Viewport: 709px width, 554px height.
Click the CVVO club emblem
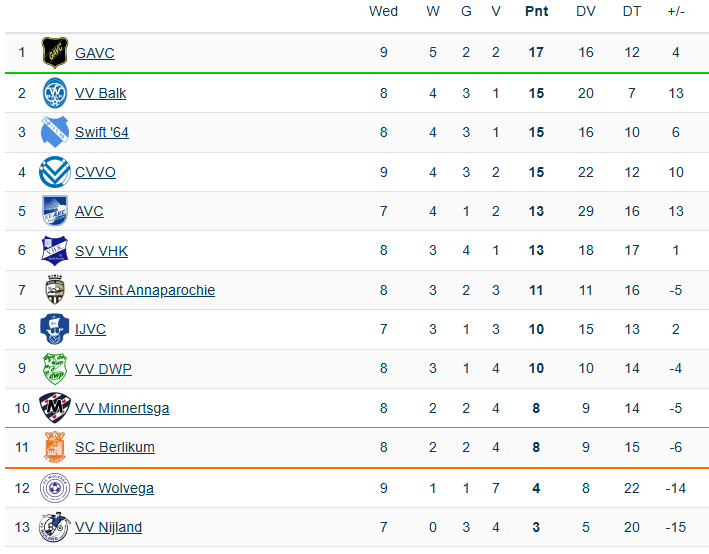point(54,172)
